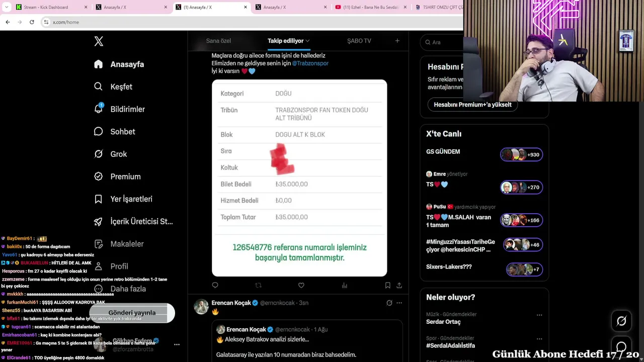Viewport: 644px width, 362px height.
Task: Switch to Sana özel tab
Action: tap(218, 41)
